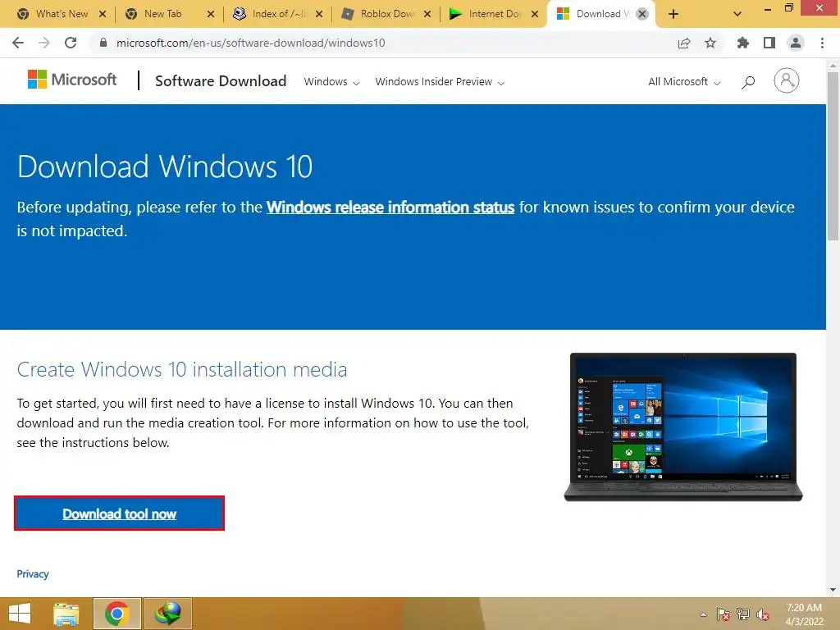Click the Download tool now button
The width and height of the screenshot is (840, 630).
click(119, 514)
